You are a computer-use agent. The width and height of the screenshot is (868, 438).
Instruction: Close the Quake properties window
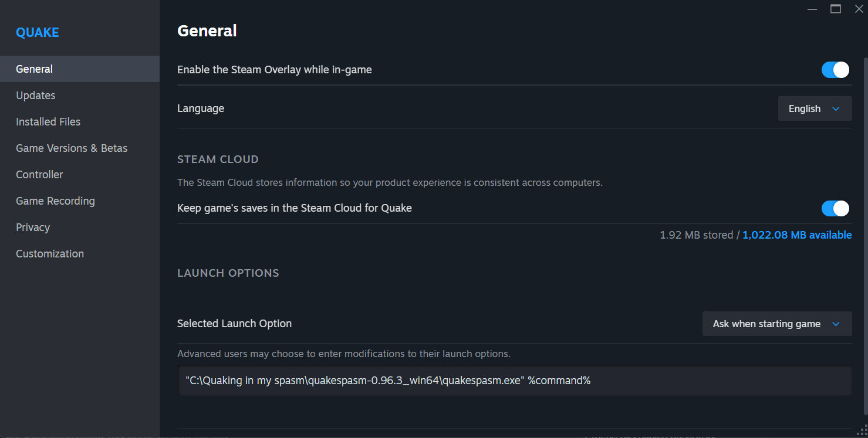coord(859,9)
